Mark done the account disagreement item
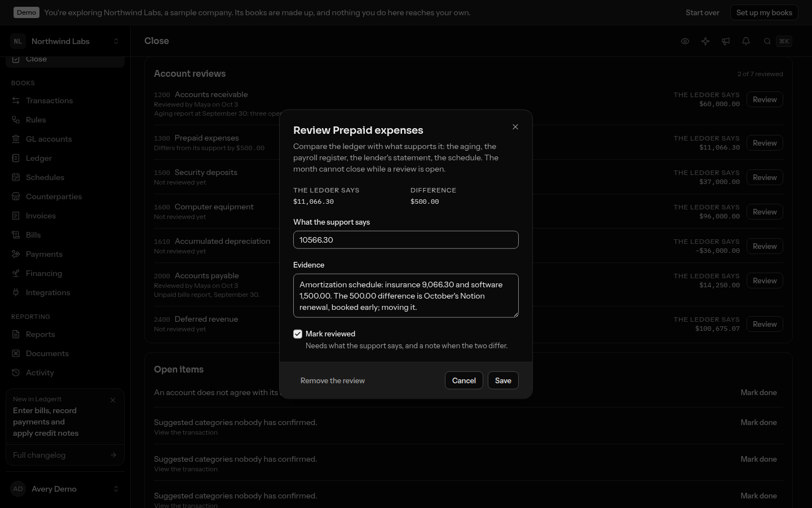Image resolution: width=812 pixels, height=508 pixels. (759, 392)
